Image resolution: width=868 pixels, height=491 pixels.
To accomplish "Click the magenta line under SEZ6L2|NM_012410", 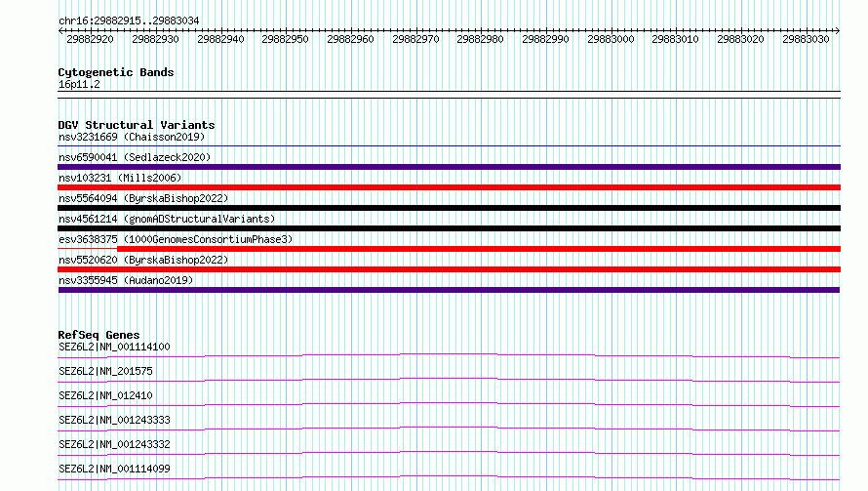I will coord(449,404).
